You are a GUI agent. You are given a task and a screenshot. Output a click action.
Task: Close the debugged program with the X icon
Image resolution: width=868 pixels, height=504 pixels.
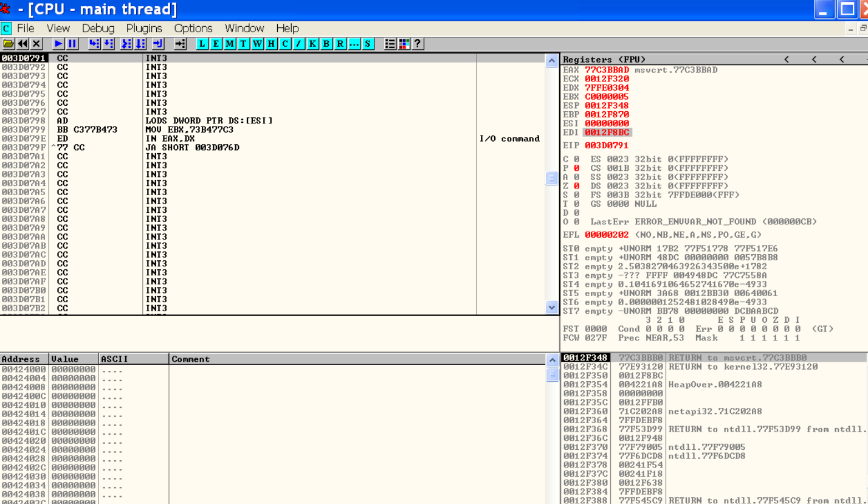pos(36,44)
